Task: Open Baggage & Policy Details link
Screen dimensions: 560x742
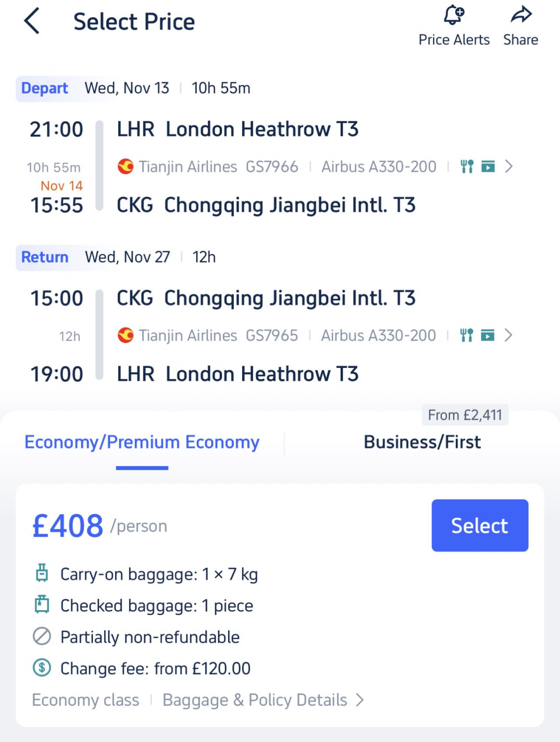Action: [255, 700]
